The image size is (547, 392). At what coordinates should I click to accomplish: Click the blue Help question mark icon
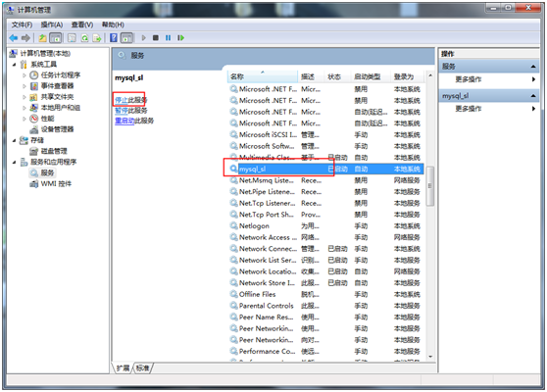pyautogui.click(x=114, y=38)
